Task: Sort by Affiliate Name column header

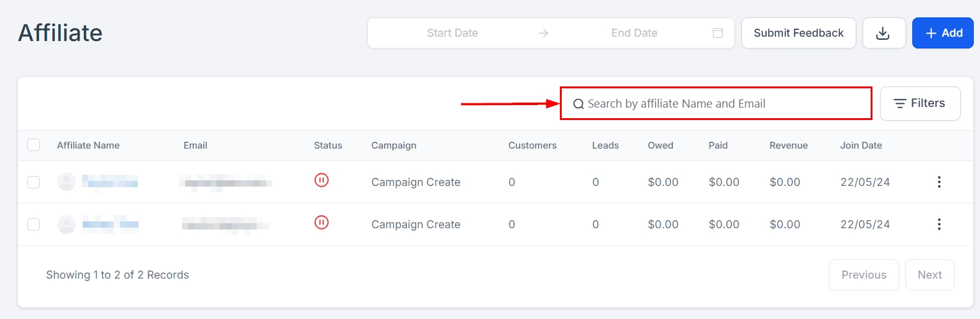Action: click(x=88, y=146)
